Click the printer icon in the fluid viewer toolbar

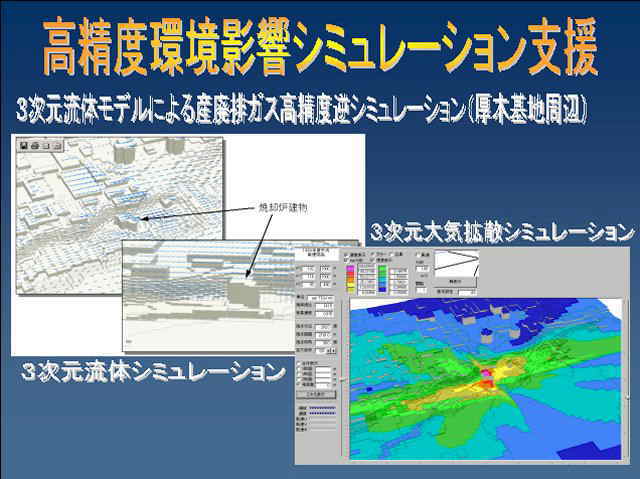33,145
